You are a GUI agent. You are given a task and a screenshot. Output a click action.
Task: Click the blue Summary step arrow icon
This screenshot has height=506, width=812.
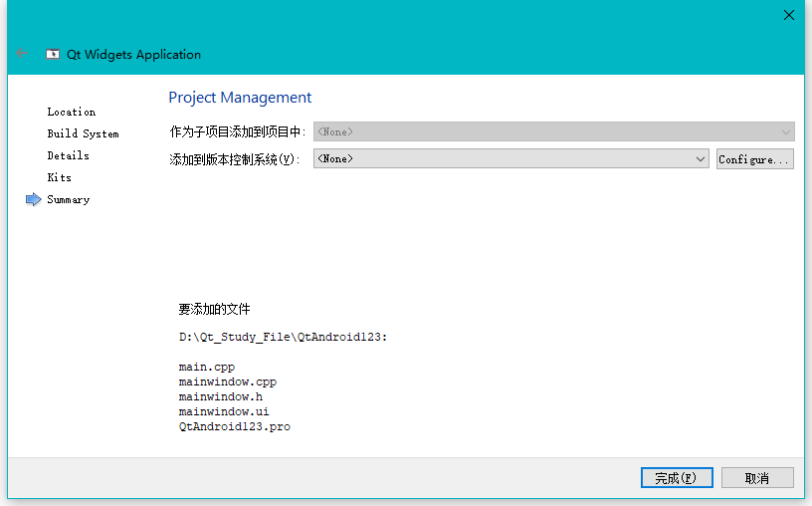pos(33,199)
